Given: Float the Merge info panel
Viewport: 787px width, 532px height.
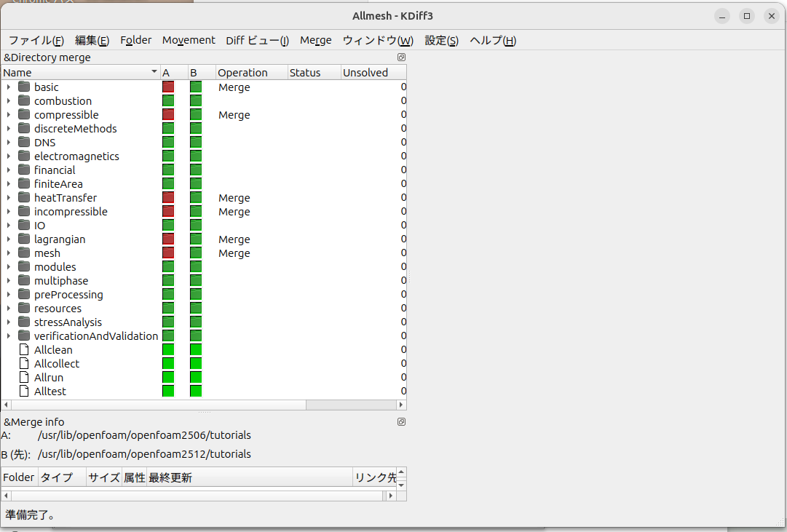Looking at the screenshot, I should [x=401, y=422].
